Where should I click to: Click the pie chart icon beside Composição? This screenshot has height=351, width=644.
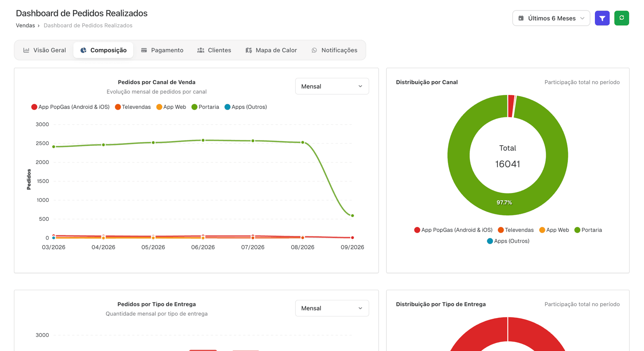click(x=83, y=50)
